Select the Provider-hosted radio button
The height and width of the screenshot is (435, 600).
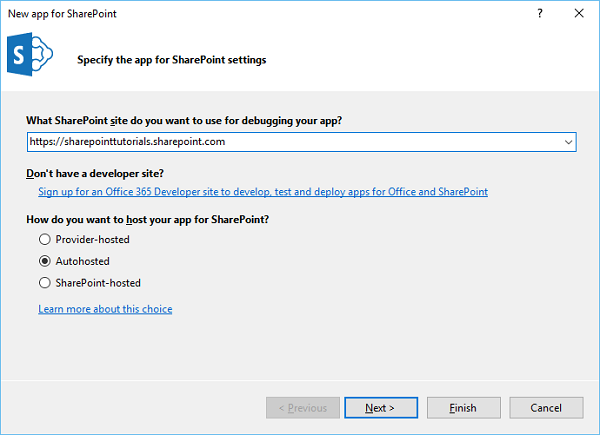click(44, 239)
